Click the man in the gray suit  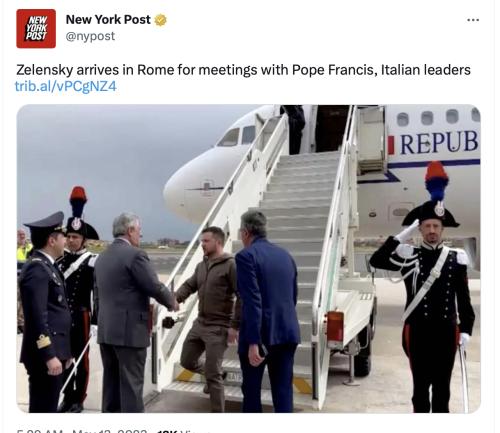coord(128,312)
